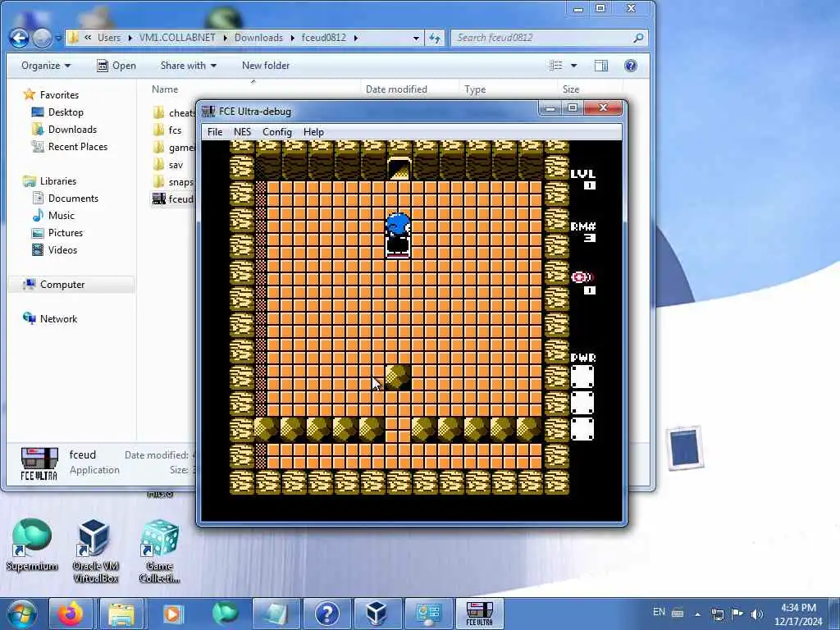Viewport: 840px width, 630px height.
Task: Open the Config menu in FCE Ultra
Action: [x=277, y=132]
